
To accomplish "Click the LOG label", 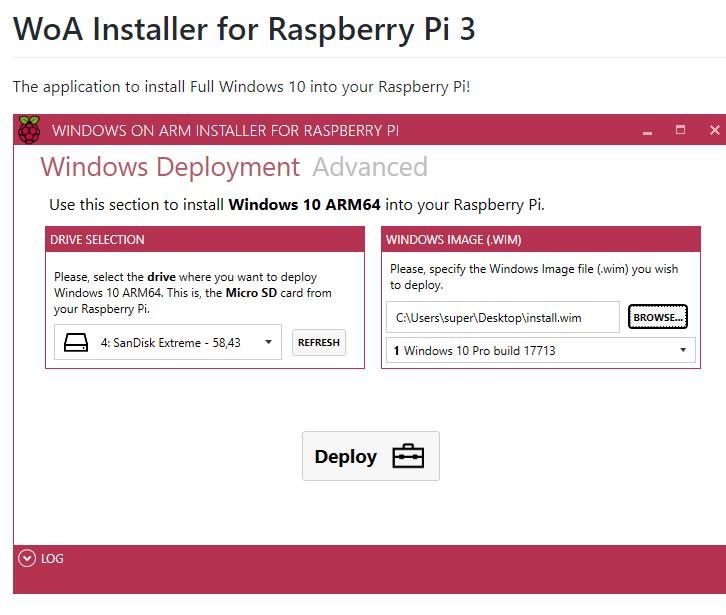I will pyautogui.click(x=52, y=559).
